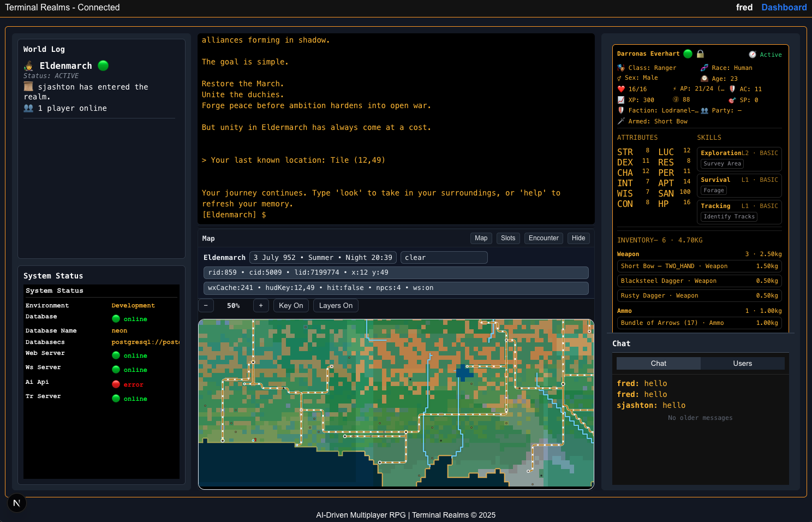The width and height of the screenshot is (812, 522).
Task: Click the target icon next to SP: 0
Action: 732,100
